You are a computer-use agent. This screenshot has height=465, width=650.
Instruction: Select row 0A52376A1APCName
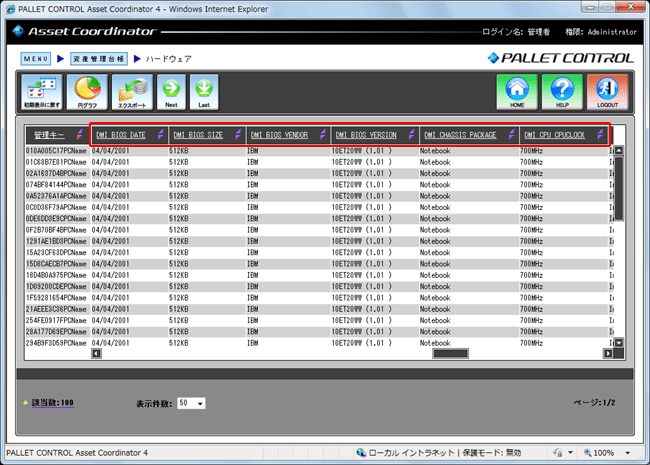click(319, 196)
